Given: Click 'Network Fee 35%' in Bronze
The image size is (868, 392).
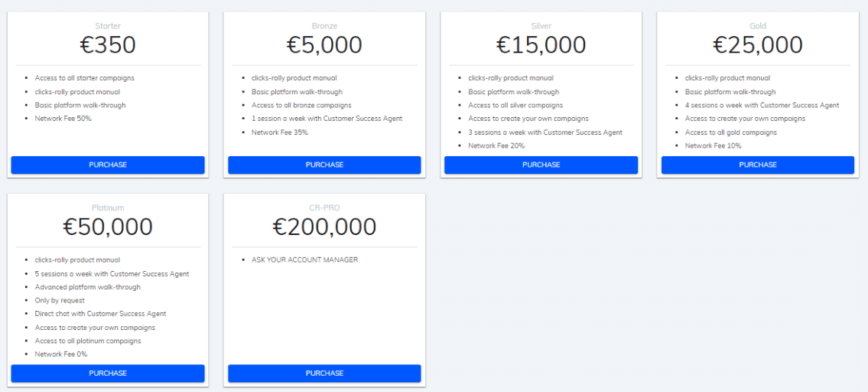Looking at the screenshot, I should [x=280, y=132].
